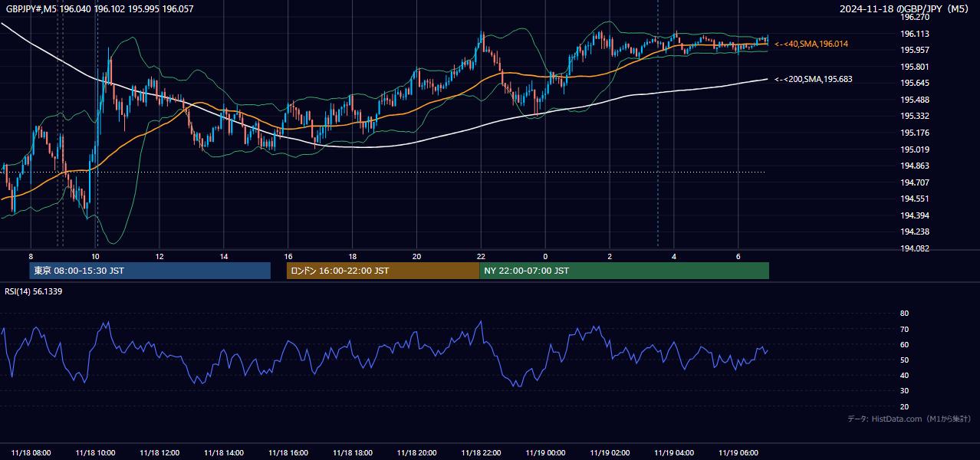980x460 pixels.
Task: Click the RSI(14) 56.1339 indicator label
Action: pyautogui.click(x=34, y=291)
